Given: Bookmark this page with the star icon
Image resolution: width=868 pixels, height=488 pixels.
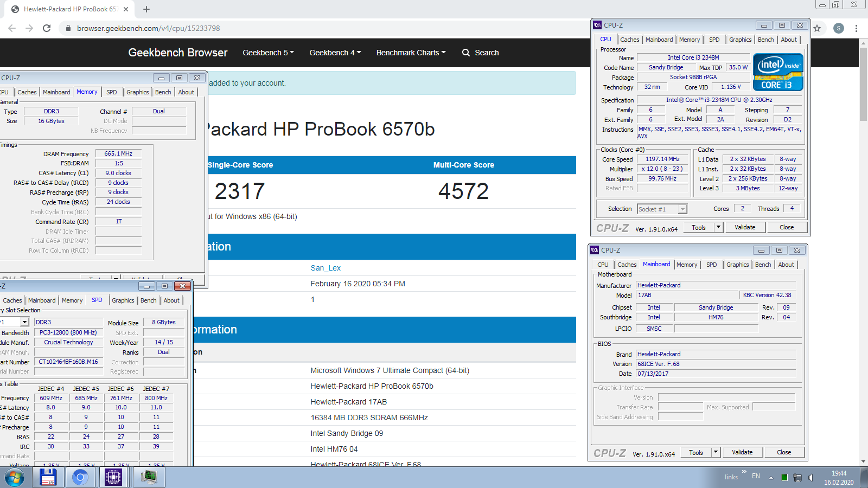Looking at the screenshot, I should [817, 28].
